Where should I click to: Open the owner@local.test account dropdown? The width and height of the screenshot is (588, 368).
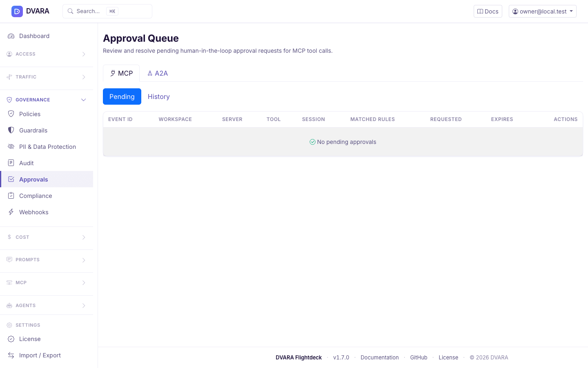pyautogui.click(x=542, y=11)
